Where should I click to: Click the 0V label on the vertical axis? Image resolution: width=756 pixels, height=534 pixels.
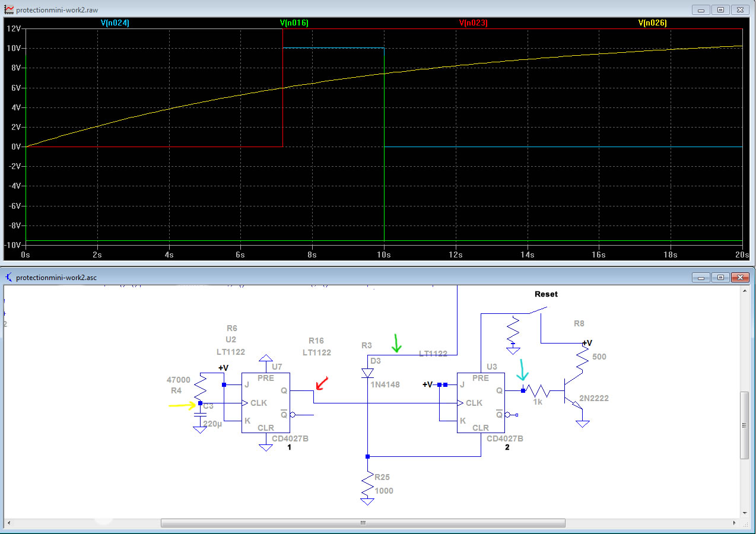[17, 147]
